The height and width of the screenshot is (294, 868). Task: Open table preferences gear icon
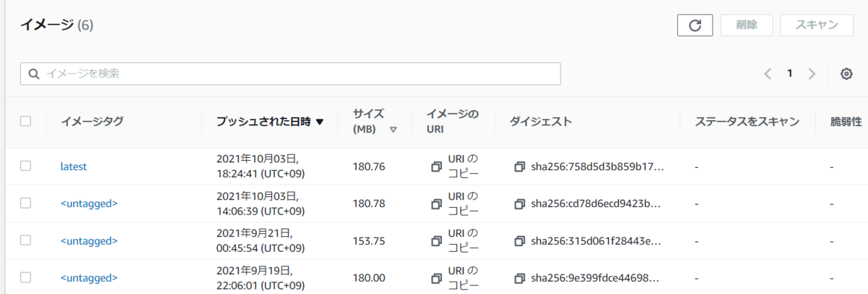(x=846, y=73)
